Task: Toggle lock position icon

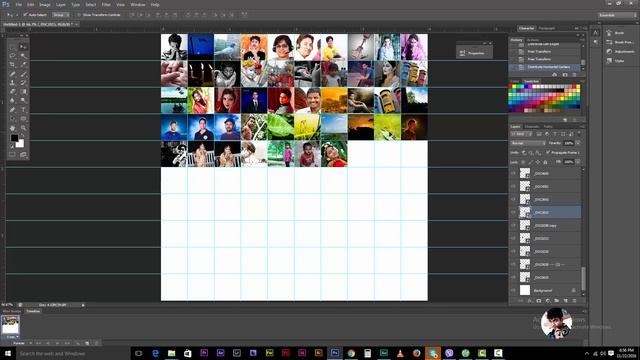Action: pyautogui.click(x=538, y=162)
